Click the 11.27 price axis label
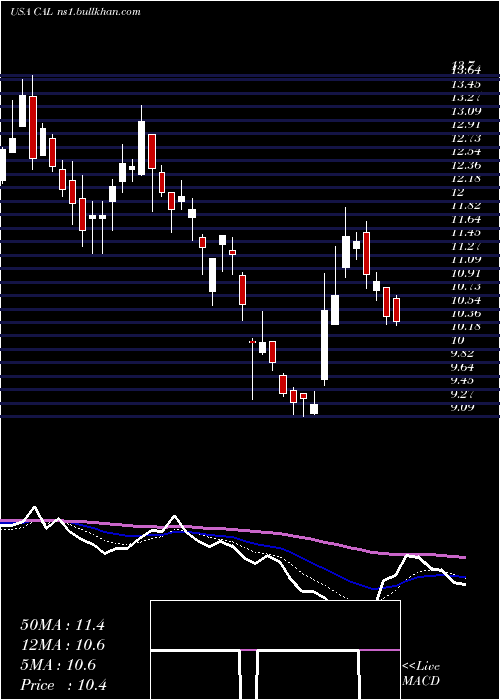The height and width of the screenshot is (700, 500). tap(467, 246)
